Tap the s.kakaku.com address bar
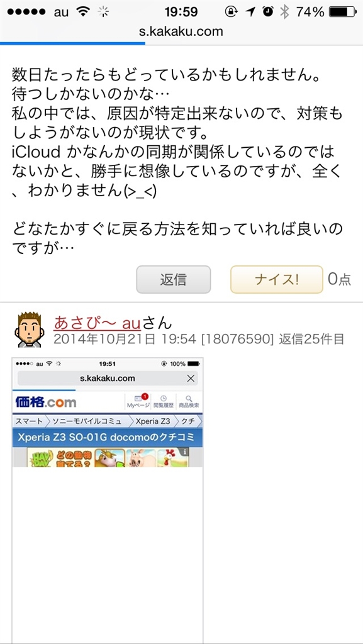The width and height of the screenshot is (363, 644). (x=181, y=31)
